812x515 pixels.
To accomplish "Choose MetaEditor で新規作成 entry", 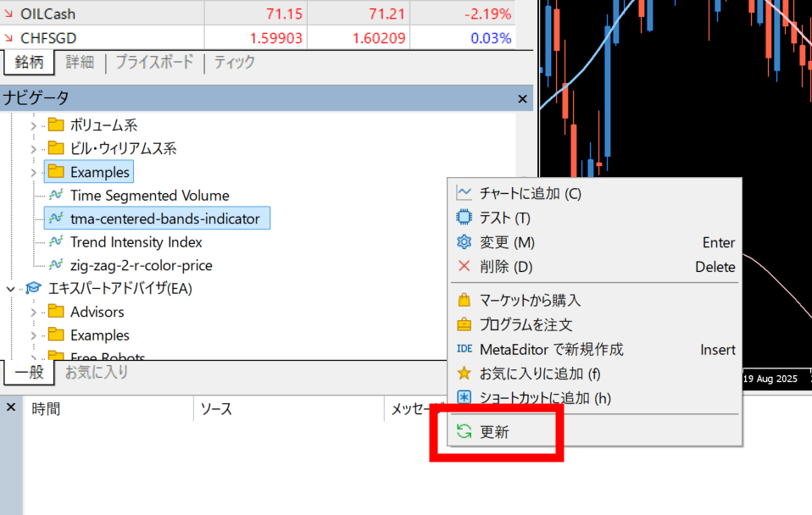I will tap(596, 349).
